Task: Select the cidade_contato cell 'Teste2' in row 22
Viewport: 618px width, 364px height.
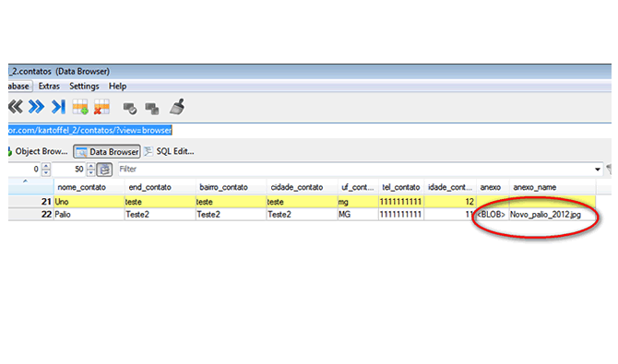Action: (302, 215)
